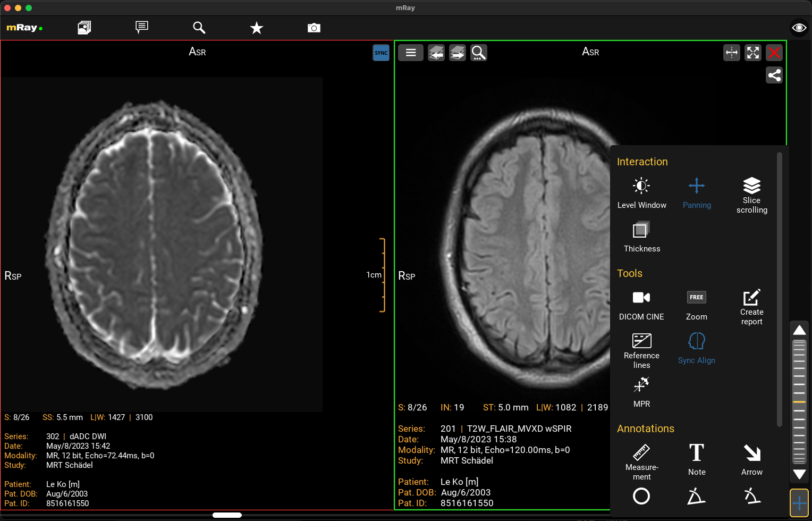812x521 pixels.
Task: Open the favorites star in top toolbar
Action: coord(257,28)
